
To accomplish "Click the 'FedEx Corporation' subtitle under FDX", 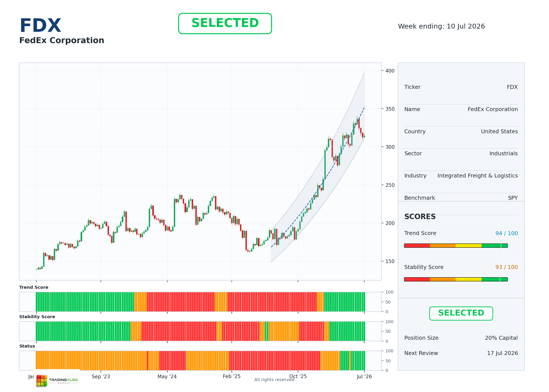I will click(62, 40).
